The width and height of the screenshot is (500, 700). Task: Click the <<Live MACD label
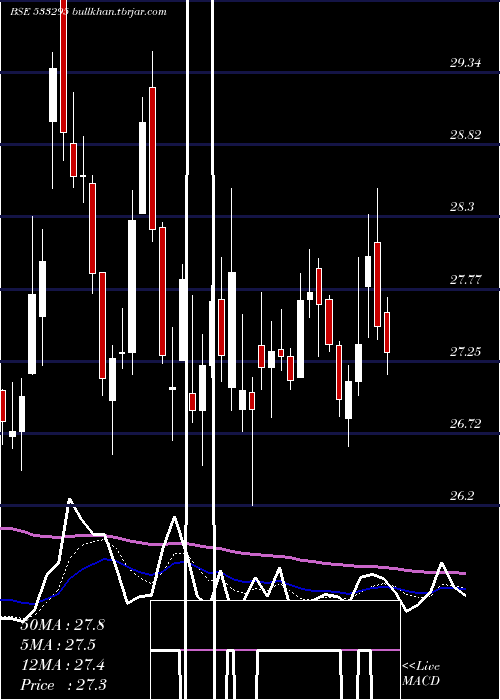tap(421, 674)
